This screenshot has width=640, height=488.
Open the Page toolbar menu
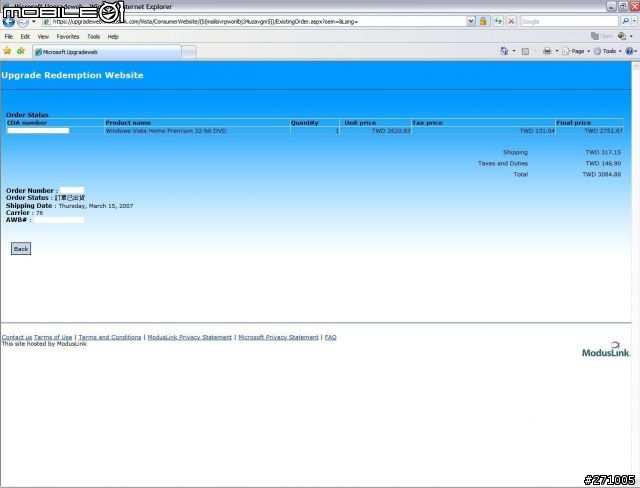point(576,51)
